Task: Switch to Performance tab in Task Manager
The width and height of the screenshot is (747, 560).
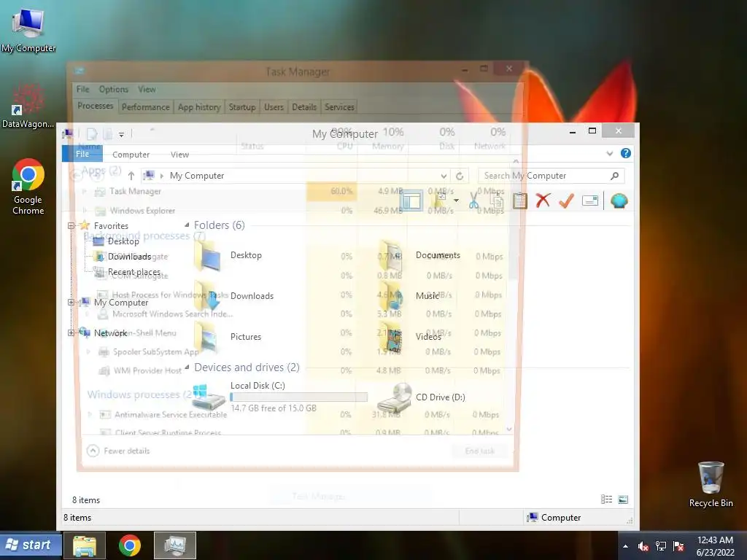Action: 145,107
